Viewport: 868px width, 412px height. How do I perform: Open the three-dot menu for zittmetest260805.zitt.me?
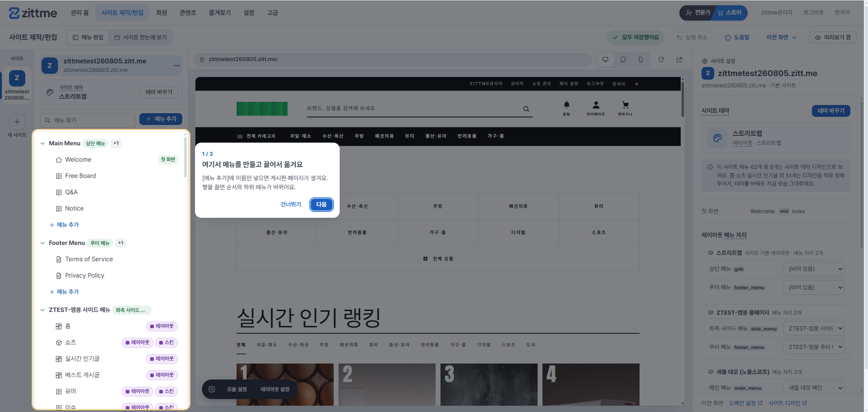(176, 66)
